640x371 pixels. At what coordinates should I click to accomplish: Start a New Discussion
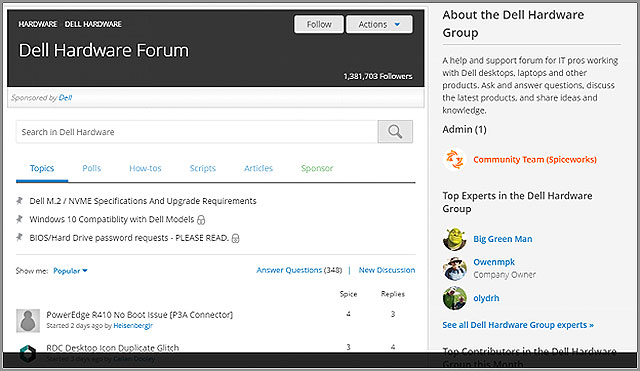point(387,270)
